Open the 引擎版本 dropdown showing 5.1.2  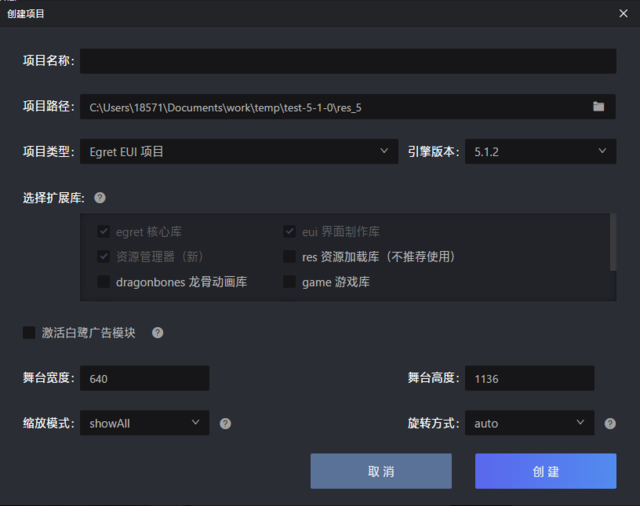tap(540, 151)
